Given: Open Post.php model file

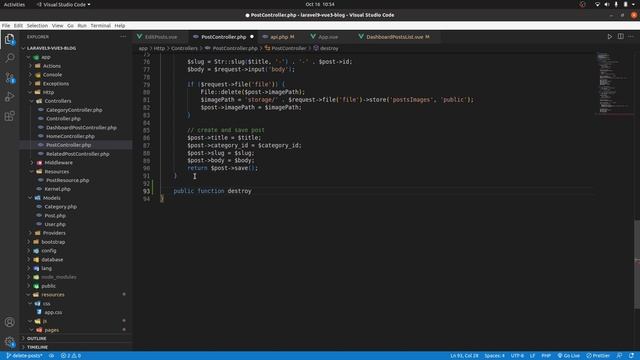Looking at the screenshot, I should pyautogui.click(x=55, y=216).
